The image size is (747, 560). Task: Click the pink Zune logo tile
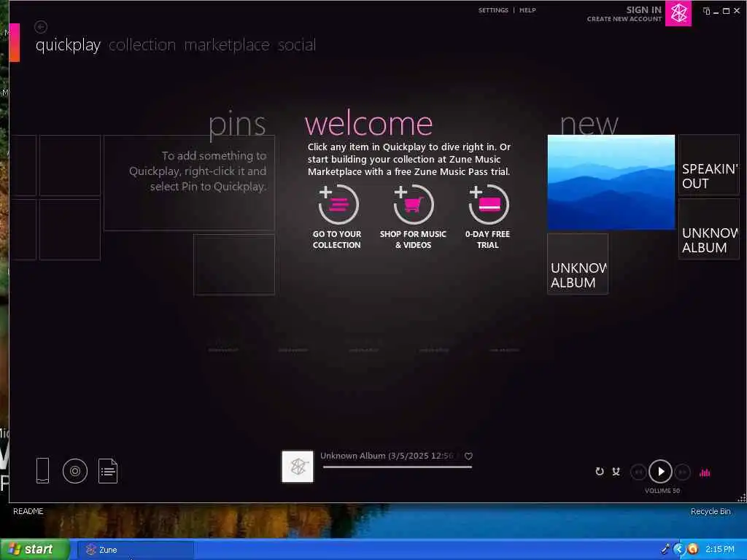coord(678,13)
